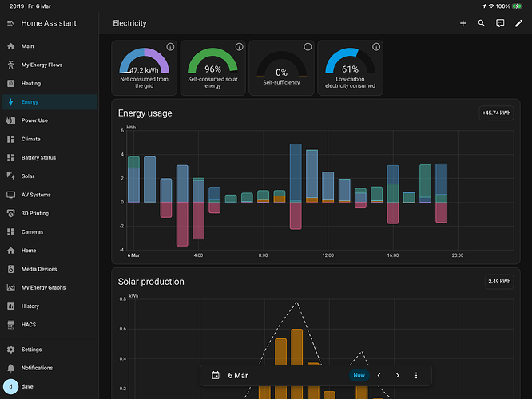This screenshot has width=532, height=399.
Task: Click the Solar panel icon in sidebar
Action: coord(11,176)
